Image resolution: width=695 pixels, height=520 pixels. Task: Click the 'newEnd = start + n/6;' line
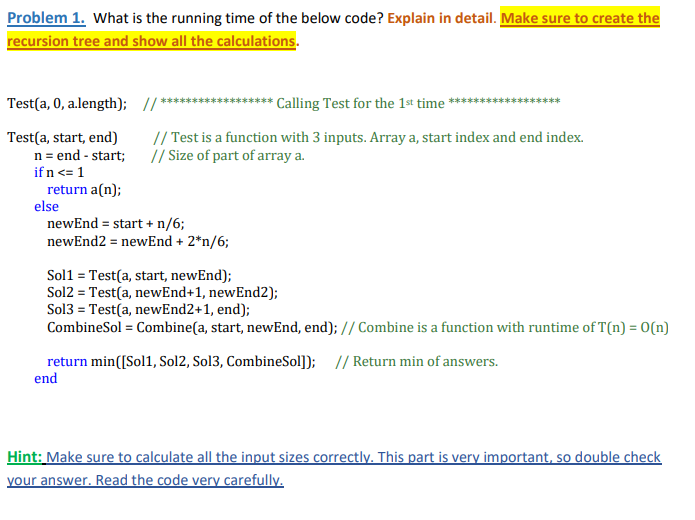116,223
